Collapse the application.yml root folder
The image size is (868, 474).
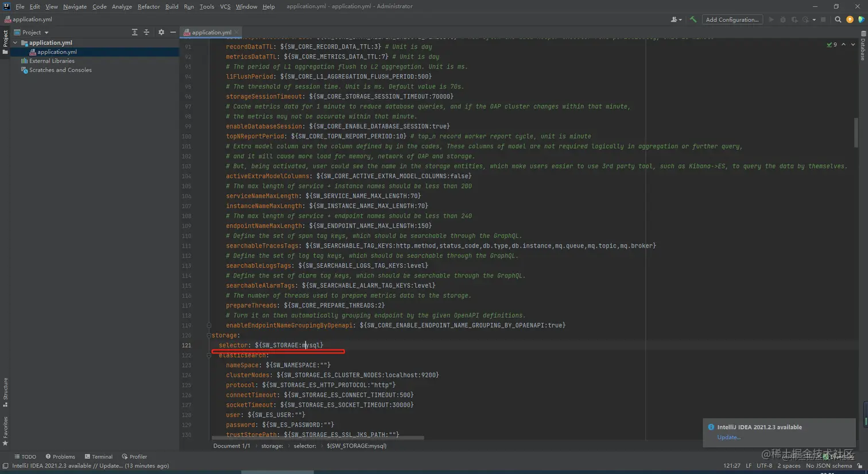click(x=15, y=43)
